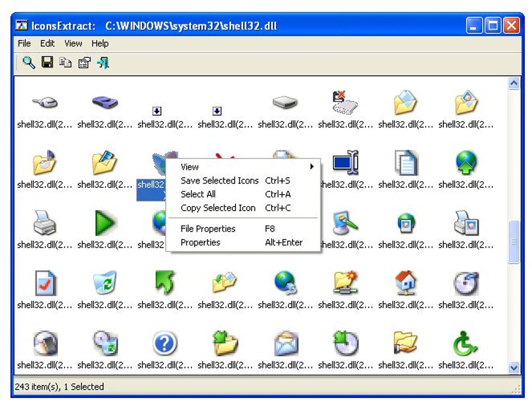Open the View menu in menu bar

74,43
